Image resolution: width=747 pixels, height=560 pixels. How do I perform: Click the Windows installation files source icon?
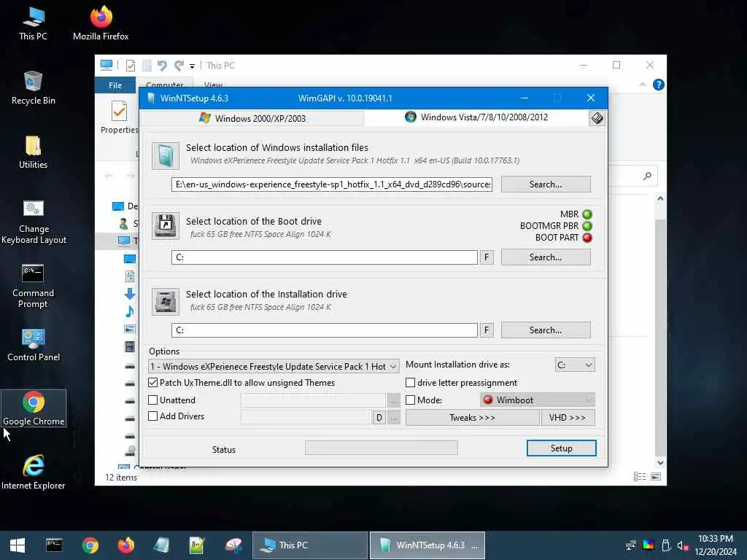tap(166, 156)
